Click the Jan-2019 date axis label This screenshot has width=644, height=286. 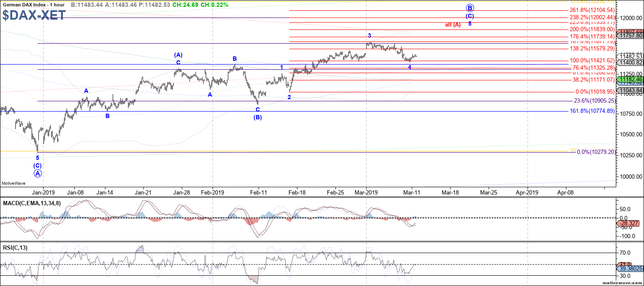click(44, 192)
